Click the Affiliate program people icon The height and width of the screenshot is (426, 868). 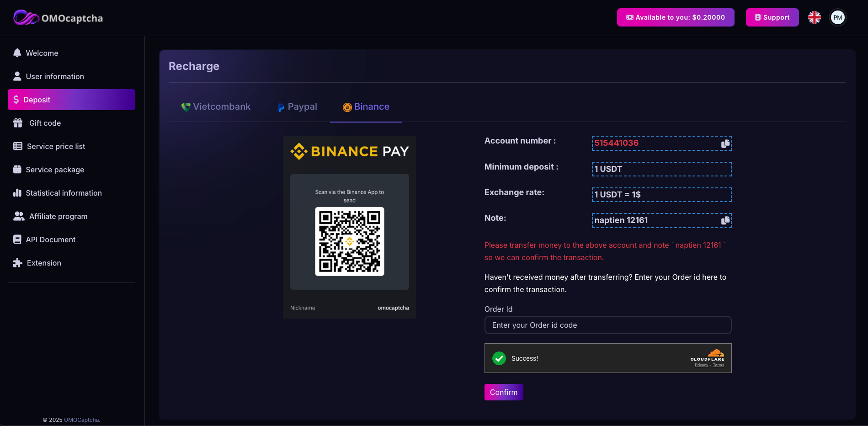click(x=19, y=216)
